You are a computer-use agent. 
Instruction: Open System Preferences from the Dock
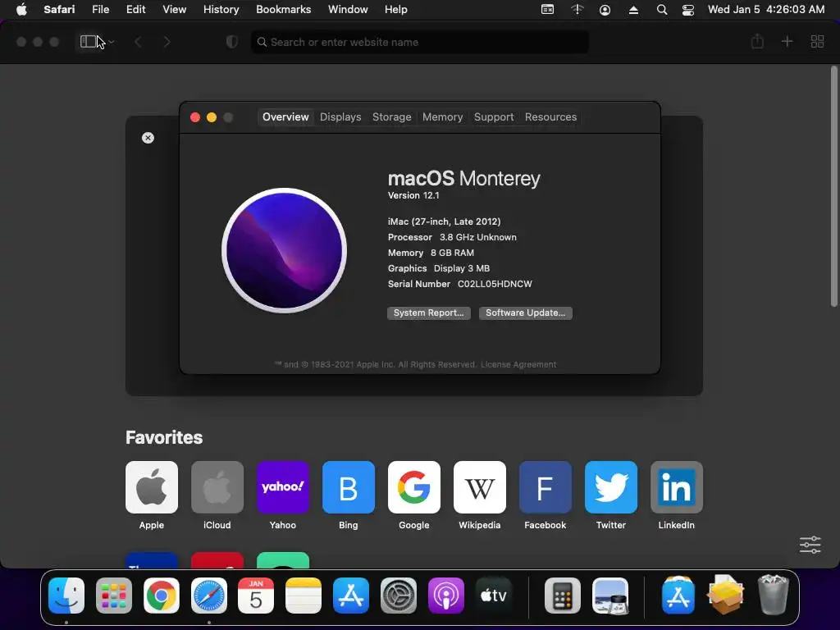point(399,596)
